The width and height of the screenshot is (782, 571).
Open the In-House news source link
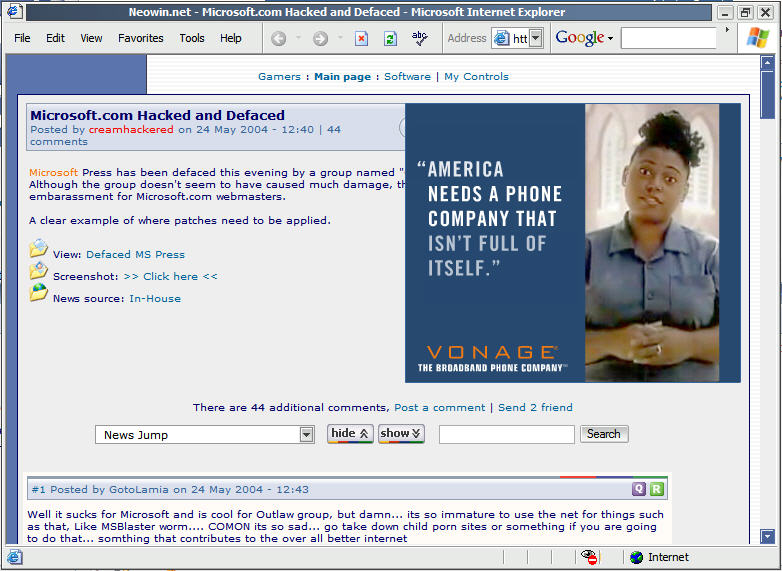(155, 298)
